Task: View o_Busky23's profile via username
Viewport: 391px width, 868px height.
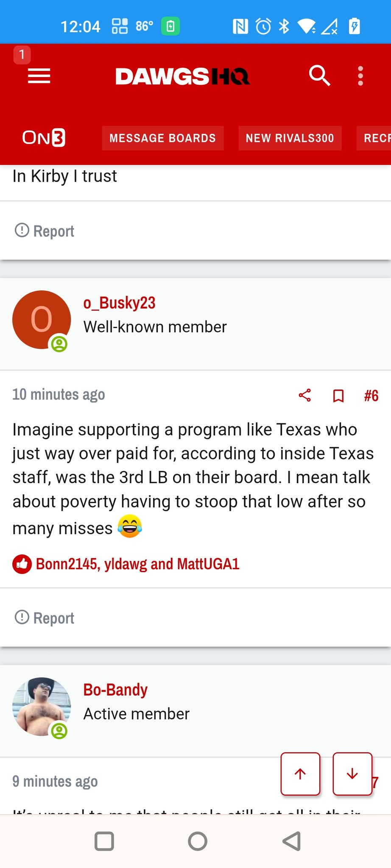Action: tap(120, 303)
